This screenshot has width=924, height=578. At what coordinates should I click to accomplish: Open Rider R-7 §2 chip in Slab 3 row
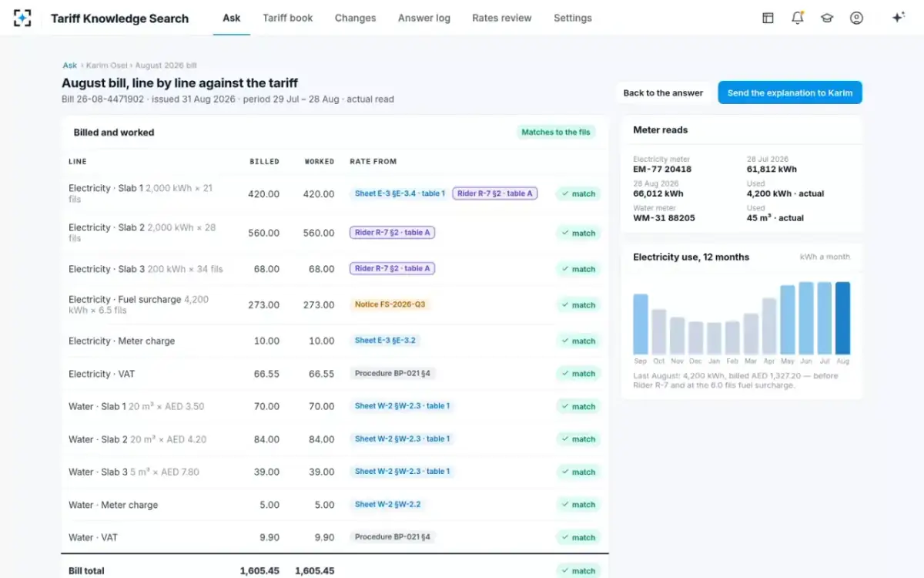pyautogui.click(x=392, y=268)
